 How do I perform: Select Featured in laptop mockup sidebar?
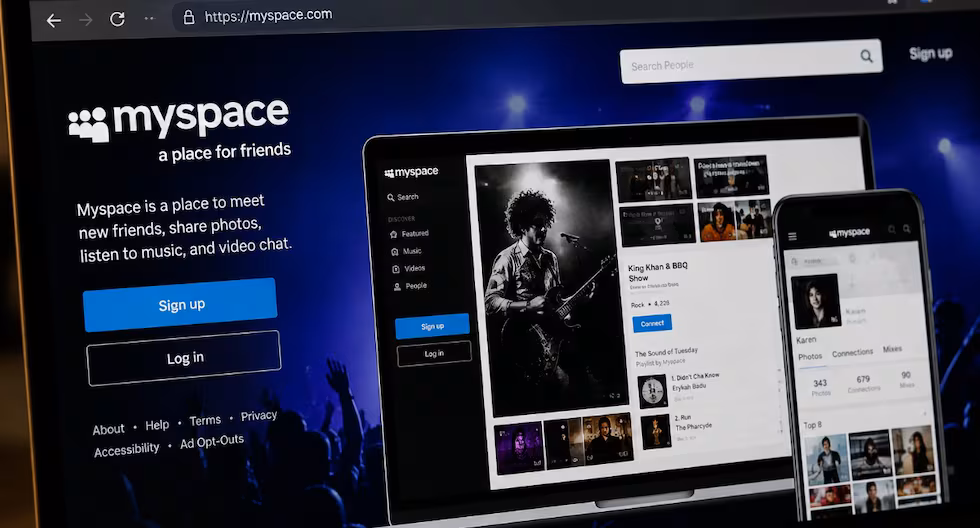point(409,234)
